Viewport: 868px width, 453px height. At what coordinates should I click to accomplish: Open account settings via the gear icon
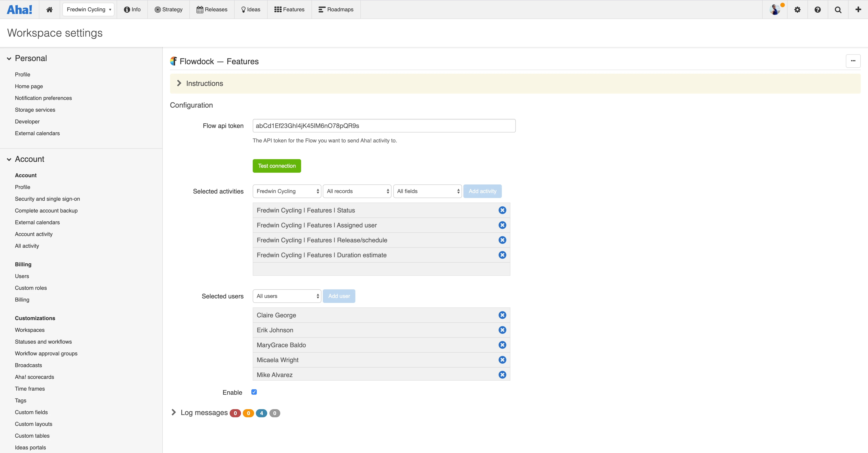pyautogui.click(x=797, y=9)
